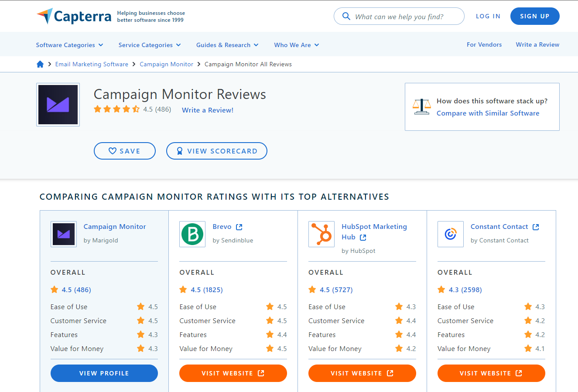Expand Who We Are menu
Screen dimensions: 578x392
(x=297, y=45)
